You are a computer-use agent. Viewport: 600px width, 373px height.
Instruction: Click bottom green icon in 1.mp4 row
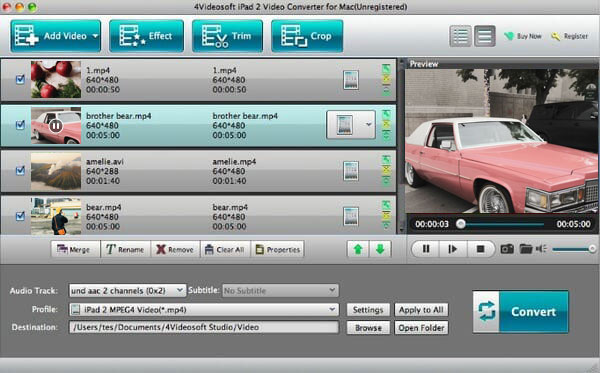pos(386,91)
